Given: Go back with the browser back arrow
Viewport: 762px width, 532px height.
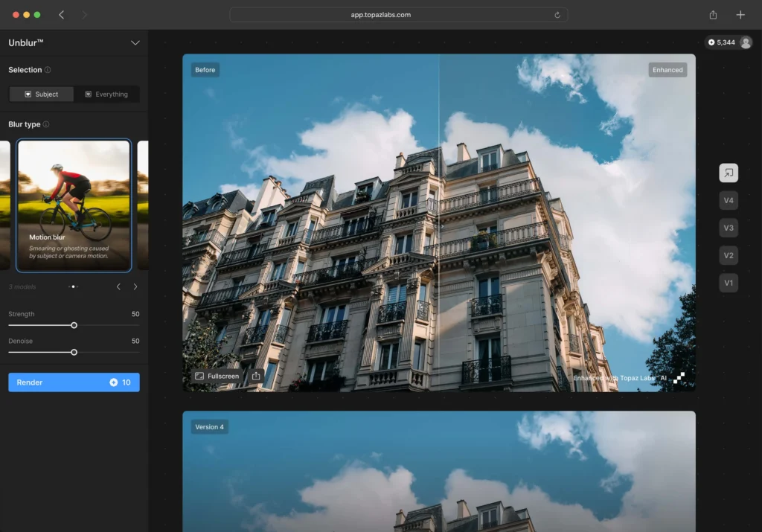Looking at the screenshot, I should (61, 15).
